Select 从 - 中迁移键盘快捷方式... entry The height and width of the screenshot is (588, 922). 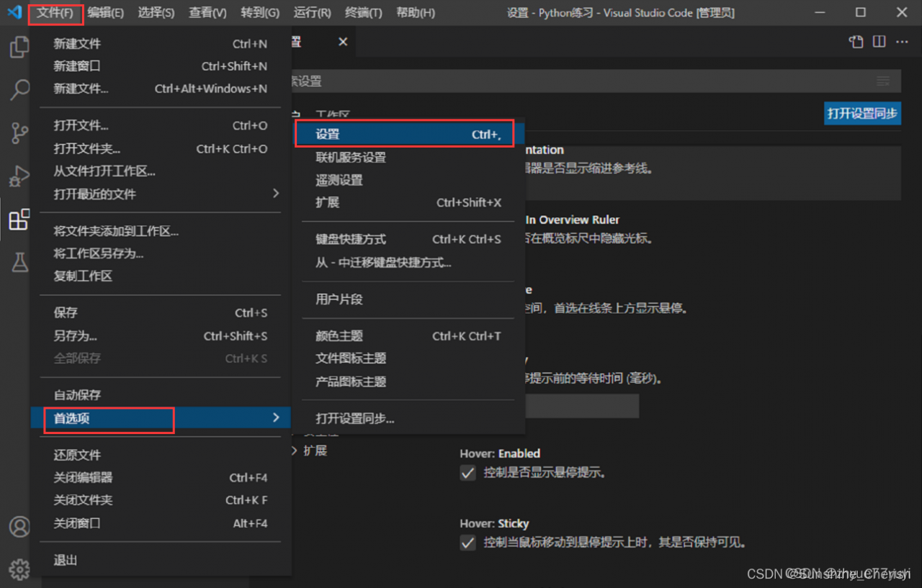pyautogui.click(x=408, y=262)
